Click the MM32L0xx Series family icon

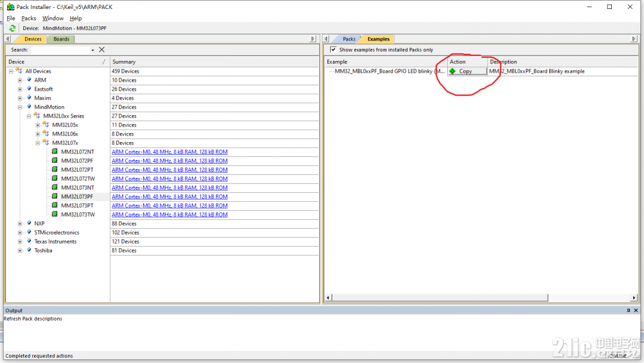(37, 115)
